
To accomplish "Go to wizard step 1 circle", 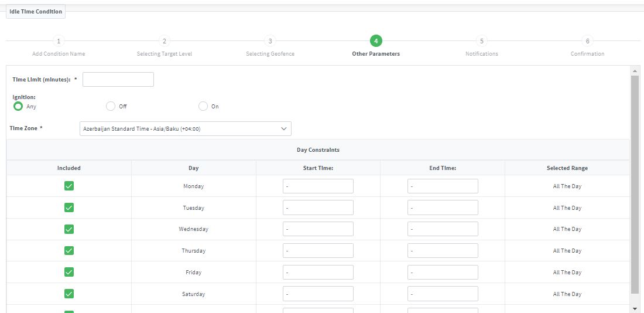I will point(59,40).
